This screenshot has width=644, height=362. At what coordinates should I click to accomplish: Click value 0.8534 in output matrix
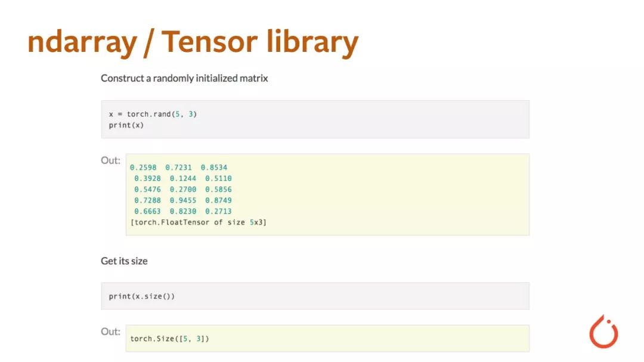tap(214, 167)
